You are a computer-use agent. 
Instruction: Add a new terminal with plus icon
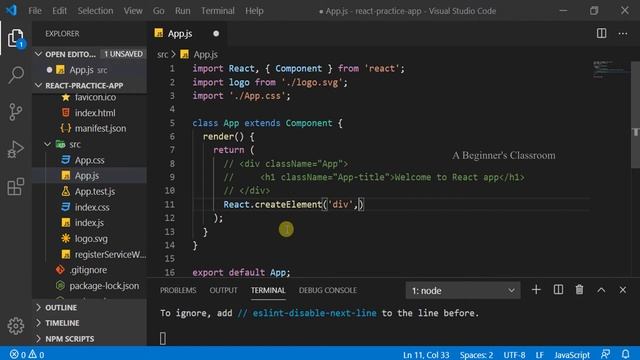(536, 290)
